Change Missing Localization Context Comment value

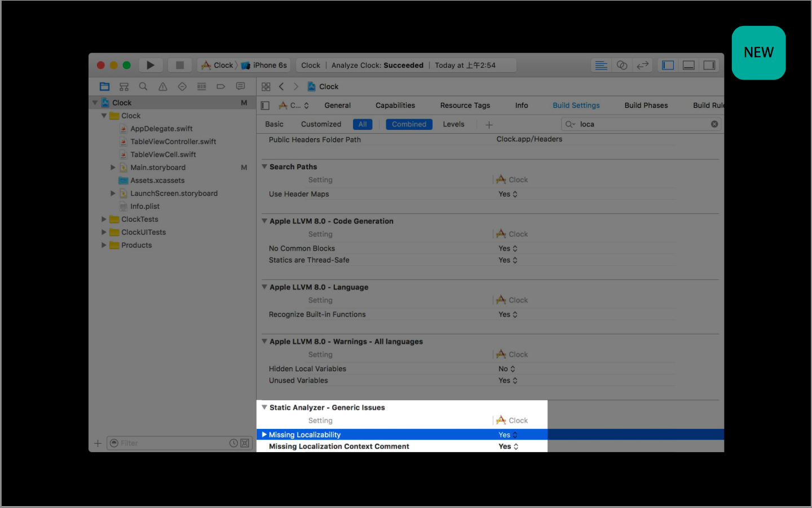509,446
